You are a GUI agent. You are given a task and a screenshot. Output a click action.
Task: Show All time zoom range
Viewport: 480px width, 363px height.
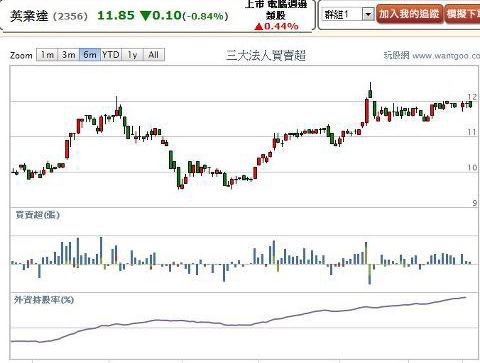[x=154, y=55]
